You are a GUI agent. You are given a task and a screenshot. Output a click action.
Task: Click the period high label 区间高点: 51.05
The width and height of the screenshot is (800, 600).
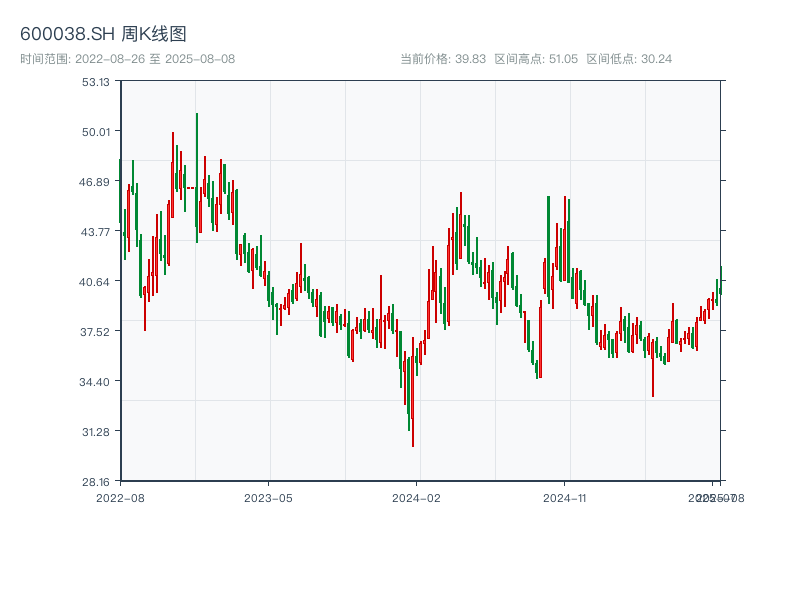(536, 59)
